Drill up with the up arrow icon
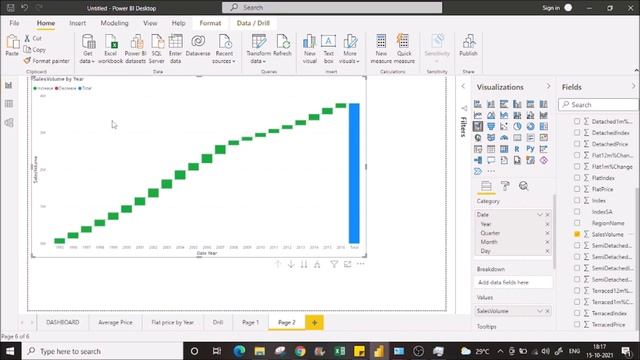640x360 pixels. [278, 264]
